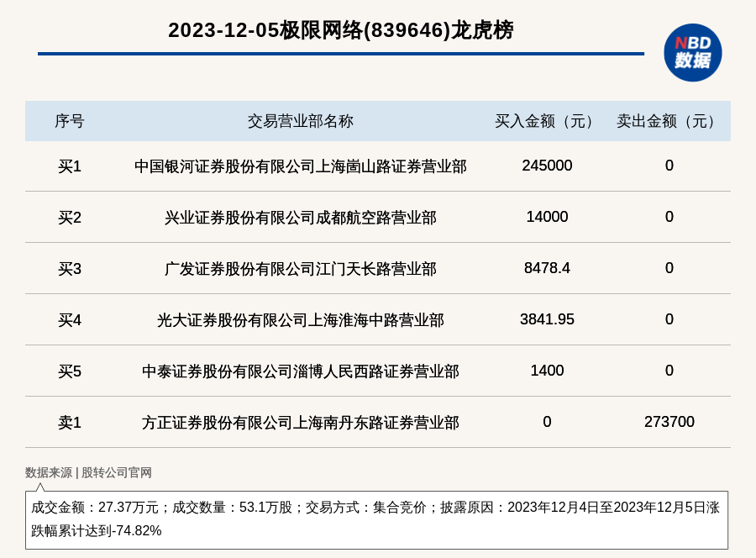Select the 序号 column header
This screenshot has height=558, width=756.
[x=70, y=121]
